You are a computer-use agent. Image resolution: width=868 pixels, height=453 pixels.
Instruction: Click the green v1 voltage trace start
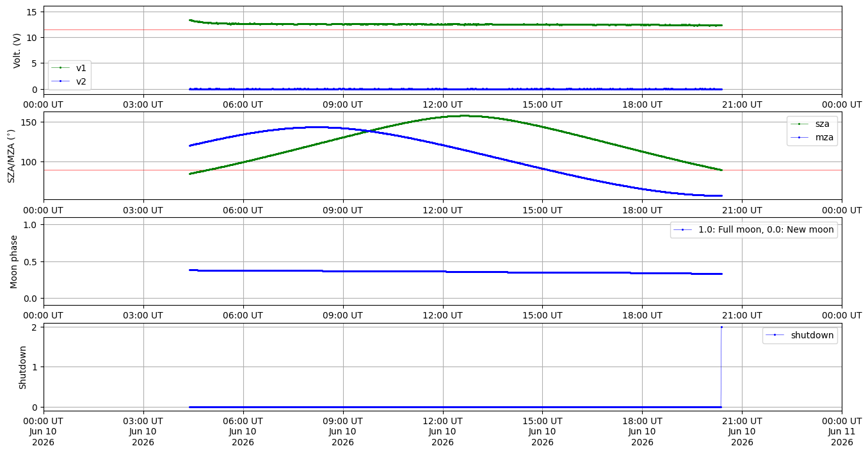(190, 20)
